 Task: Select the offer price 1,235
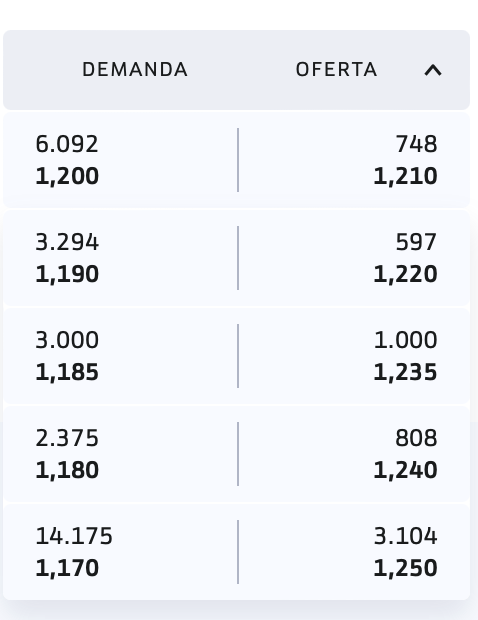tap(405, 372)
